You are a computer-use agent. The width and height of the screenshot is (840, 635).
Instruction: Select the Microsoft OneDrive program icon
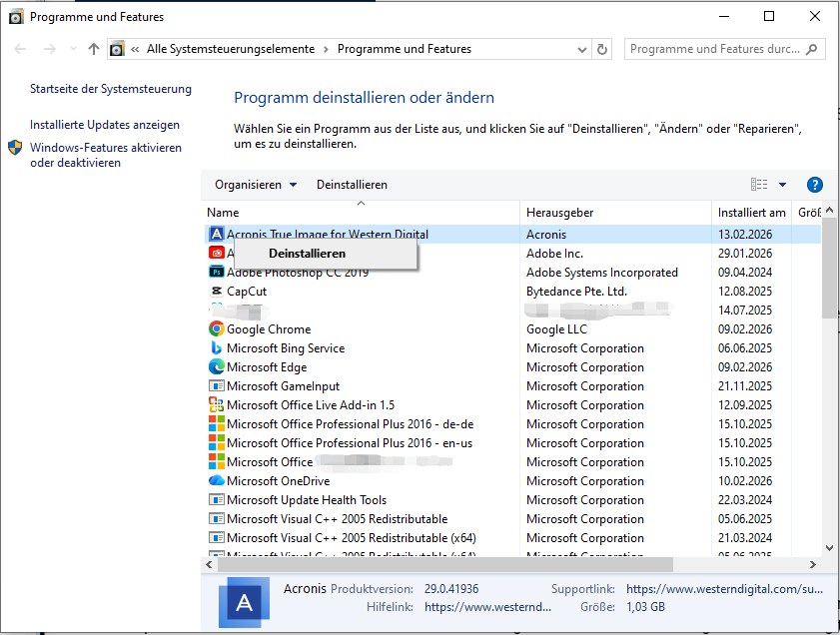tap(215, 480)
